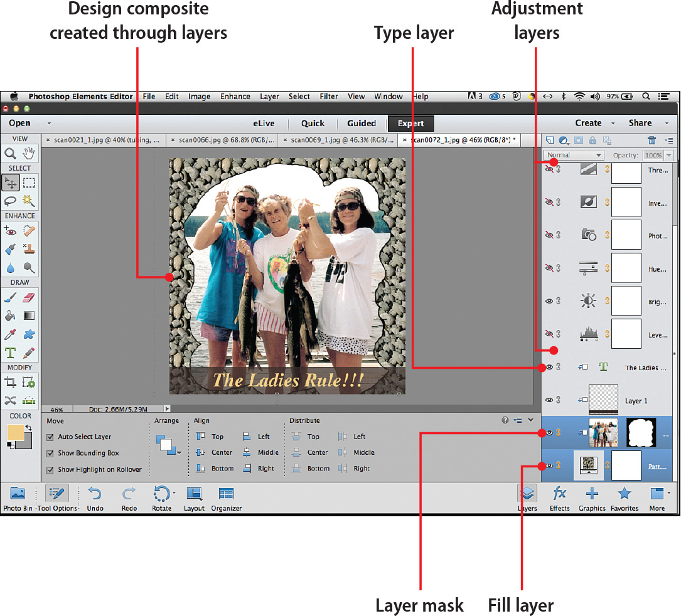Click the Redo button
This screenshot has width=681, height=616.
click(129, 498)
